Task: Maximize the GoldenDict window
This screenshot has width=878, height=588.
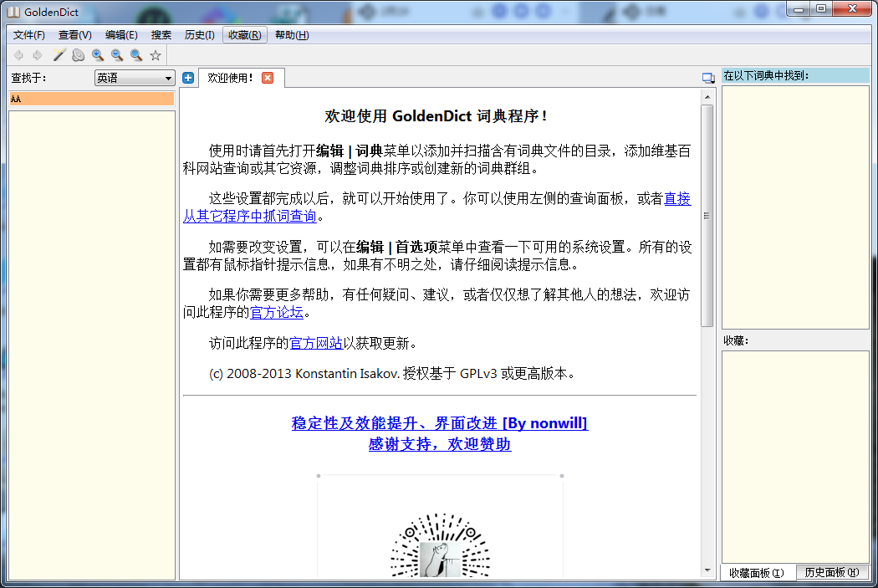Action: (821, 9)
